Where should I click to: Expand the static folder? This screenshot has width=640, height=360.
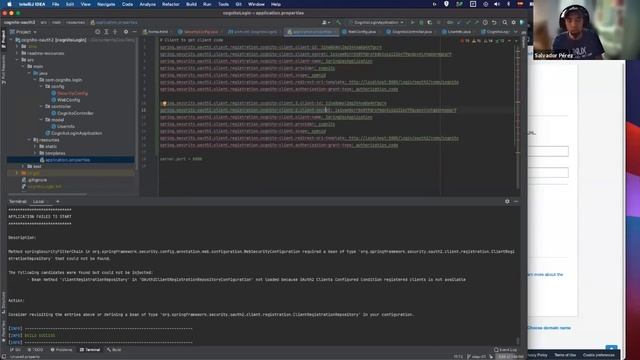[35, 147]
